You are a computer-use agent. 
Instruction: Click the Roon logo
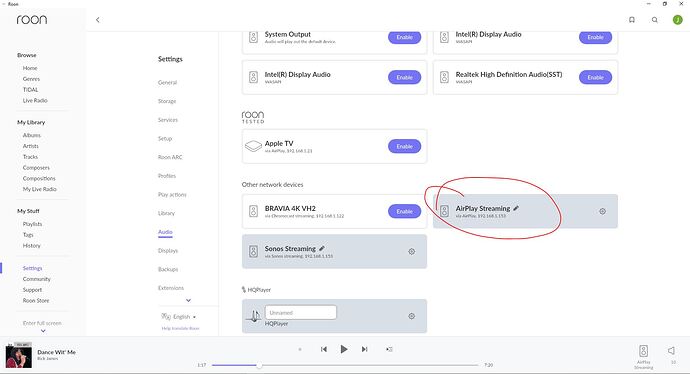click(32, 20)
